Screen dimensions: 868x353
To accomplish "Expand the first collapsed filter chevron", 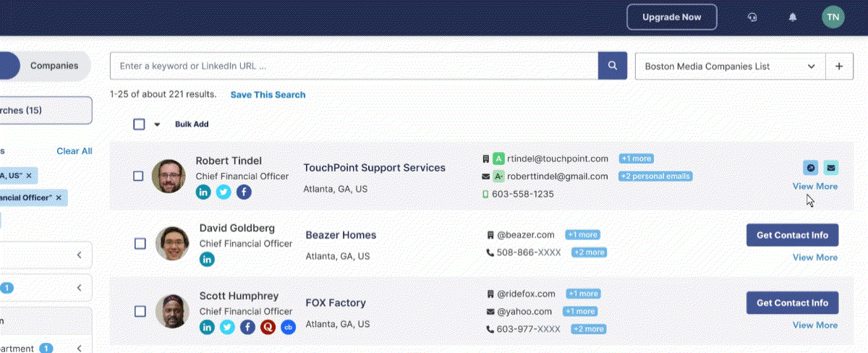I will [79, 255].
